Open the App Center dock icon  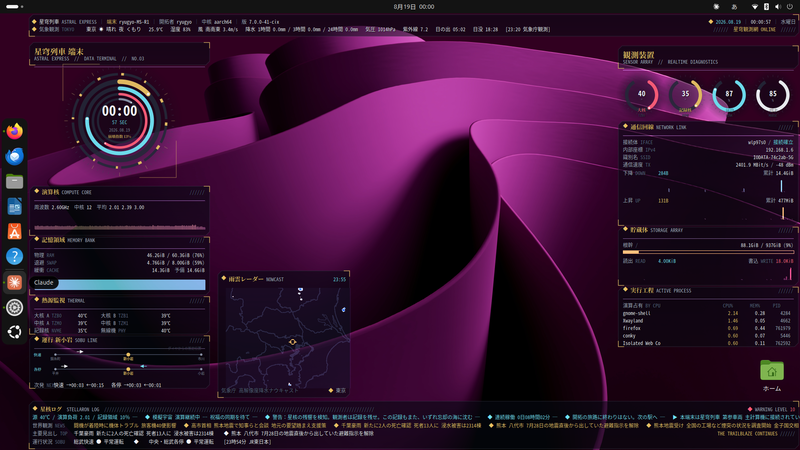pos(14,231)
